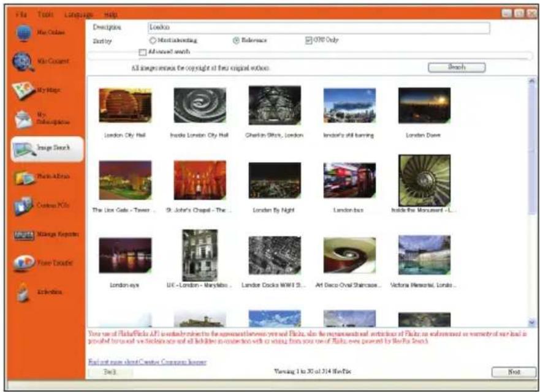Select the London eye thumbnail
Image resolution: width=540 pixels, height=392 pixels.
pos(125,255)
